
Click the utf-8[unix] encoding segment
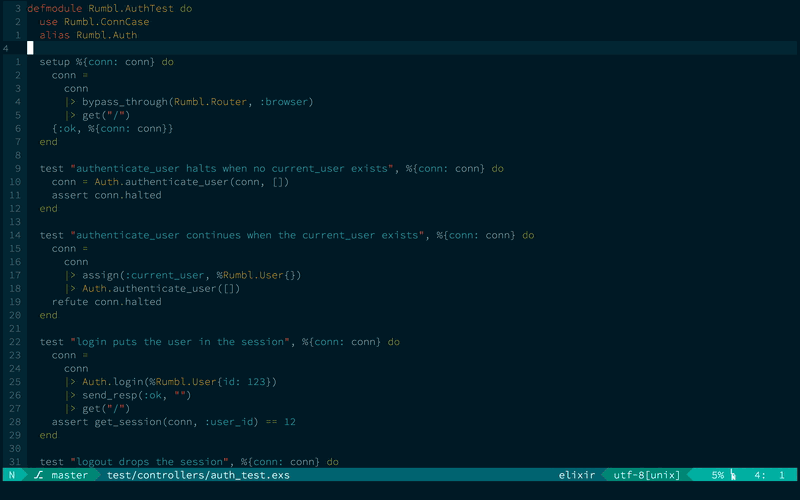click(646, 475)
